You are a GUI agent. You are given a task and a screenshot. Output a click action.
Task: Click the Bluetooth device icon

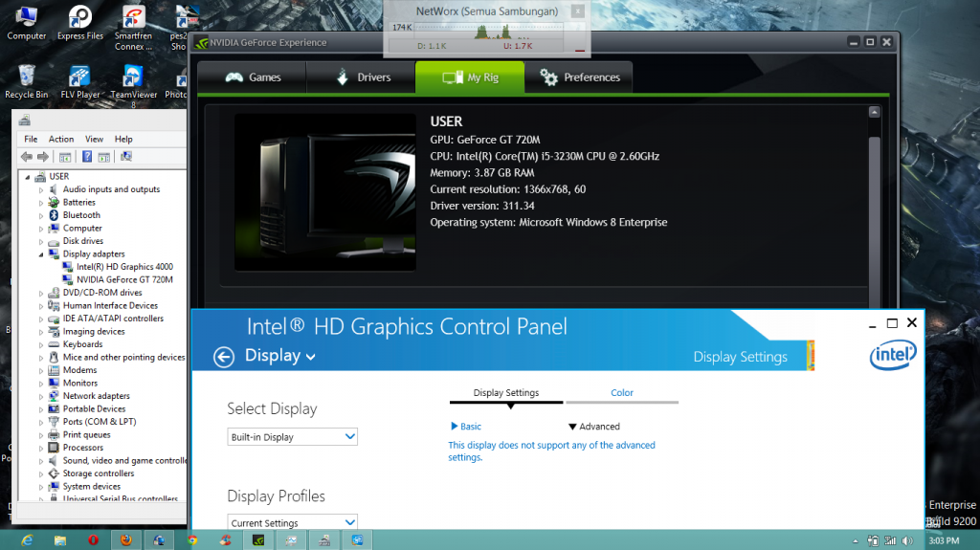point(54,215)
